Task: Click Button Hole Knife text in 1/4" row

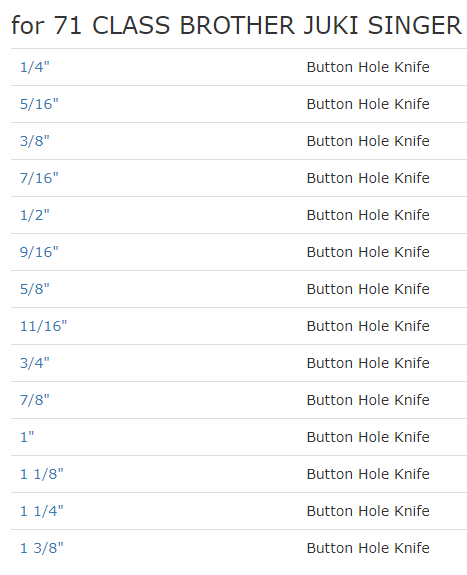Action: pos(368,67)
